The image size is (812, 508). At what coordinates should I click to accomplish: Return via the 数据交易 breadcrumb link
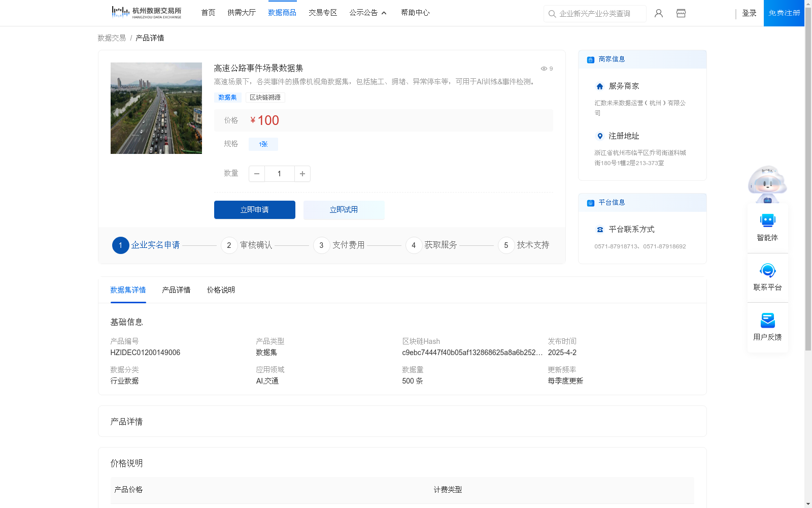pyautogui.click(x=111, y=38)
